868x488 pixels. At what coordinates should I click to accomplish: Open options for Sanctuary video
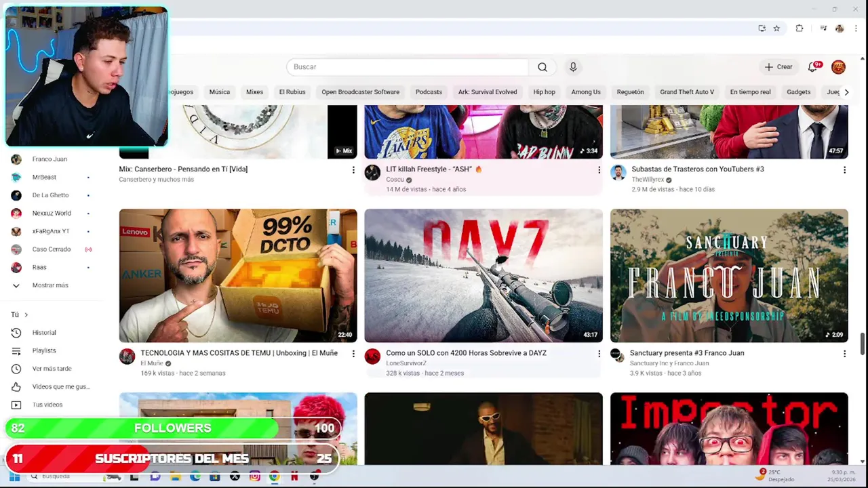point(844,353)
